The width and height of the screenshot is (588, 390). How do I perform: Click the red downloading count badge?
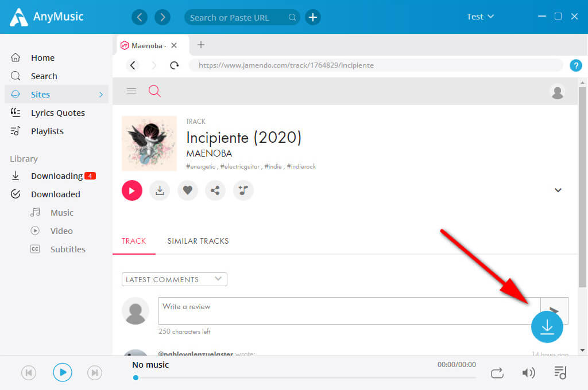pyautogui.click(x=90, y=175)
